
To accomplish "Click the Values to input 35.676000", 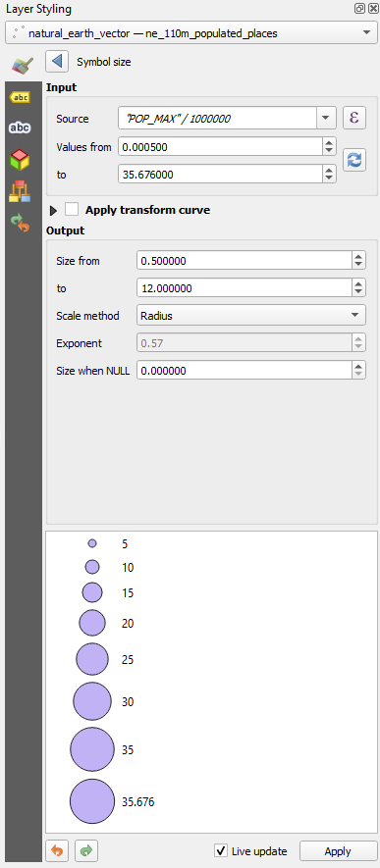I will [220, 175].
